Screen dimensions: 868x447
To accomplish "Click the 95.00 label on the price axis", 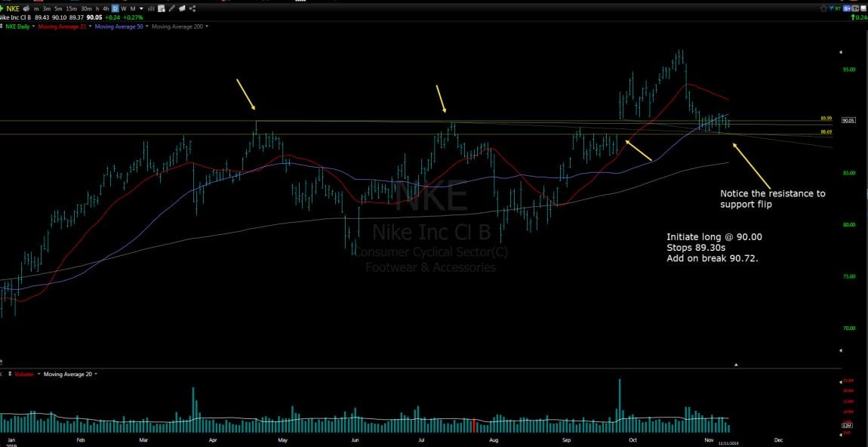I will (x=849, y=69).
